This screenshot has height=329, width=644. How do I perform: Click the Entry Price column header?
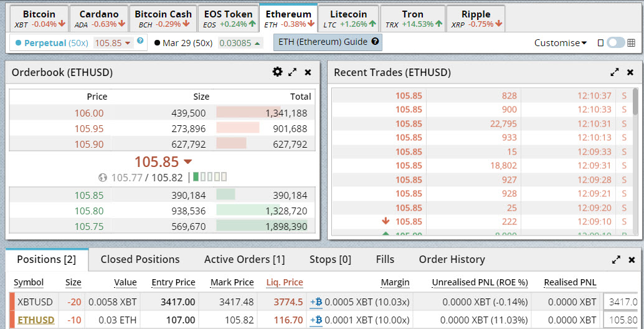[173, 282]
